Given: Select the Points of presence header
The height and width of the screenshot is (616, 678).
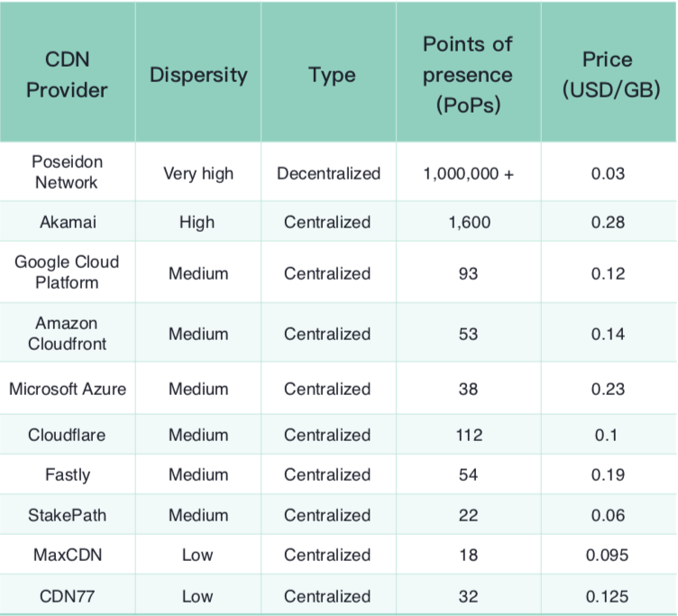Looking at the screenshot, I should click(x=467, y=75).
